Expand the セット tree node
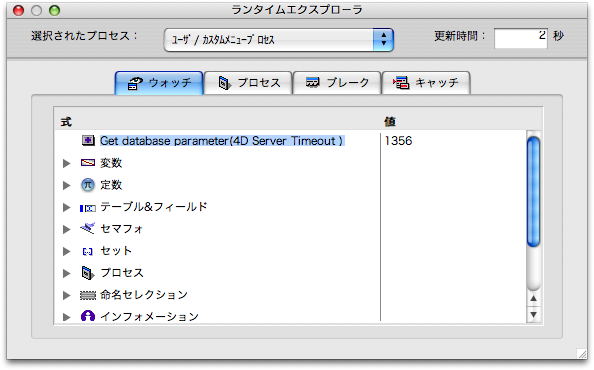The width and height of the screenshot is (594, 370). click(67, 251)
